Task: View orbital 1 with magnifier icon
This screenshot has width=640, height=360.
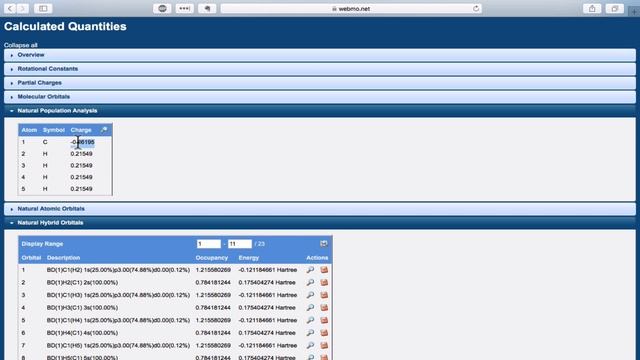Action: [x=310, y=270]
